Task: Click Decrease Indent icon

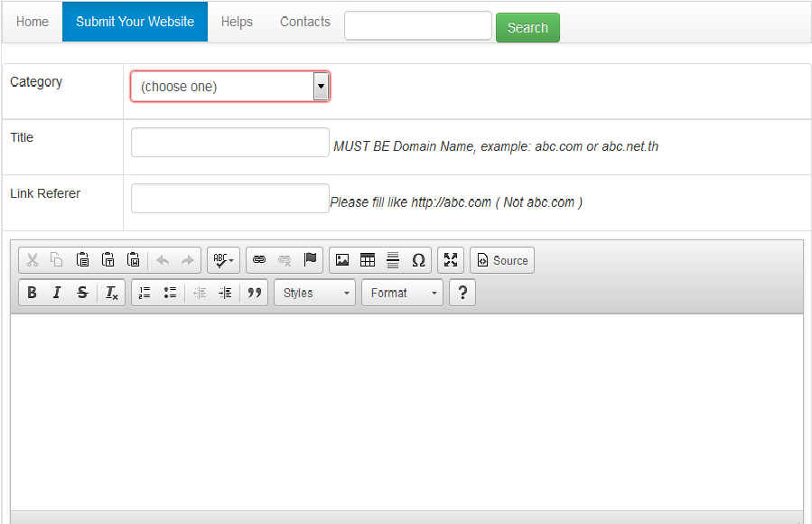Action: pyautogui.click(x=200, y=293)
